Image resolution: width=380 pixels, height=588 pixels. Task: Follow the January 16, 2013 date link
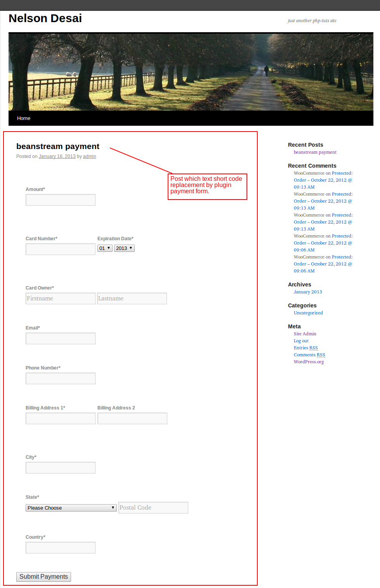pos(57,156)
